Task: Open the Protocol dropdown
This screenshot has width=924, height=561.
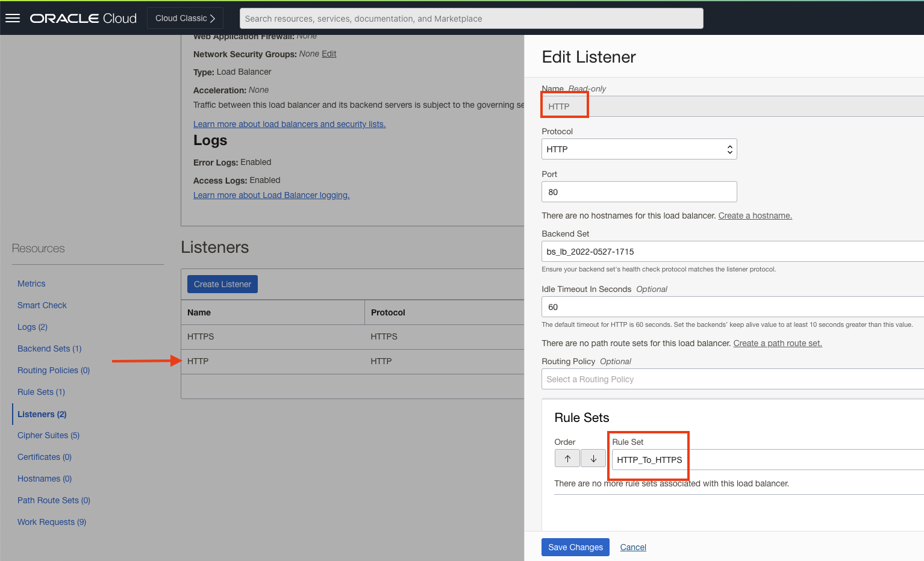Action: coord(638,149)
